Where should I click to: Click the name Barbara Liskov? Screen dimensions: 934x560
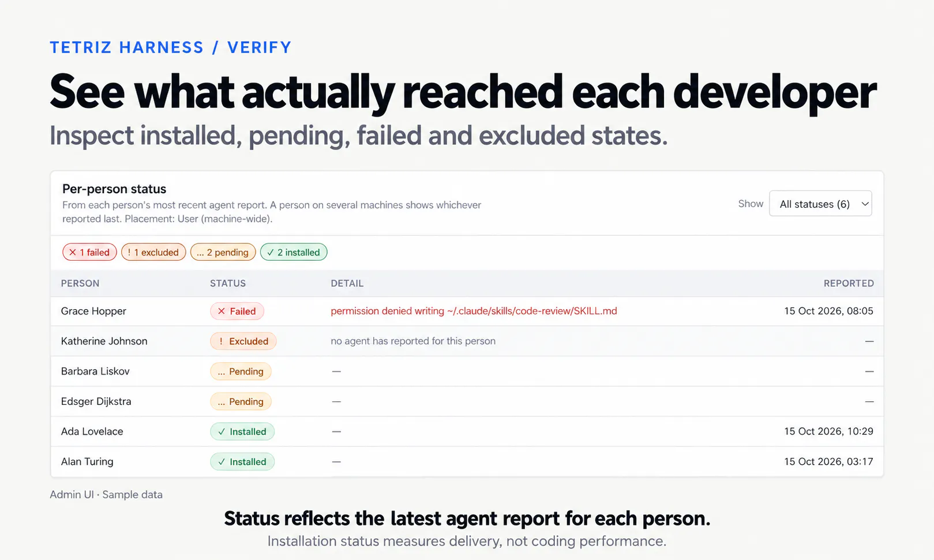pyautogui.click(x=95, y=371)
